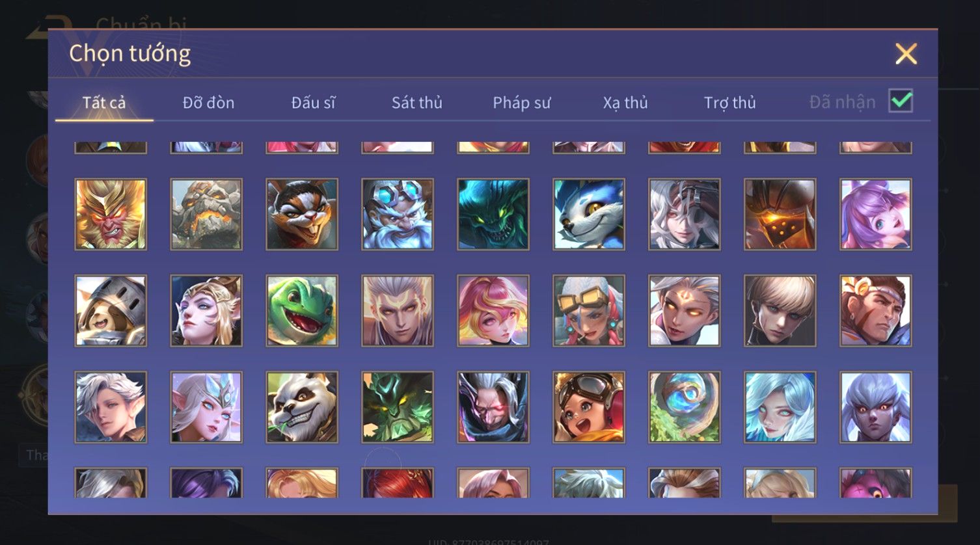Switch to the Trợ thủ tab
The width and height of the screenshot is (980, 545).
(x=729, y=103)
